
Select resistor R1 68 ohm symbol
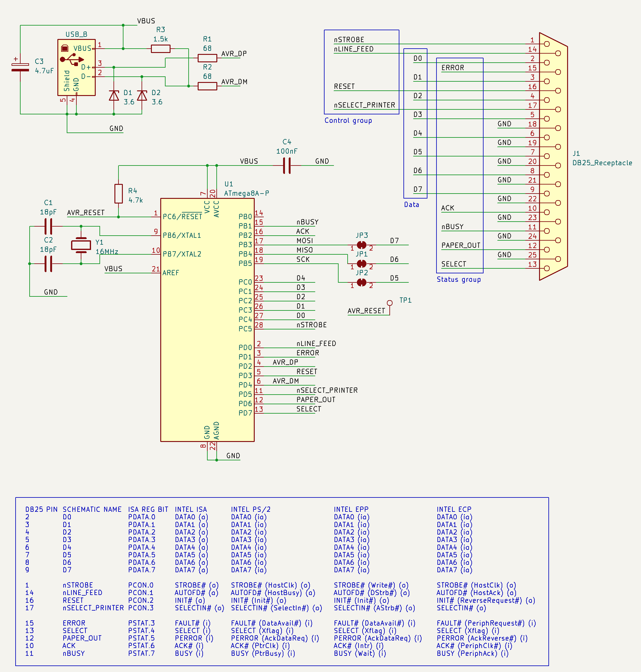click(207, 58)
